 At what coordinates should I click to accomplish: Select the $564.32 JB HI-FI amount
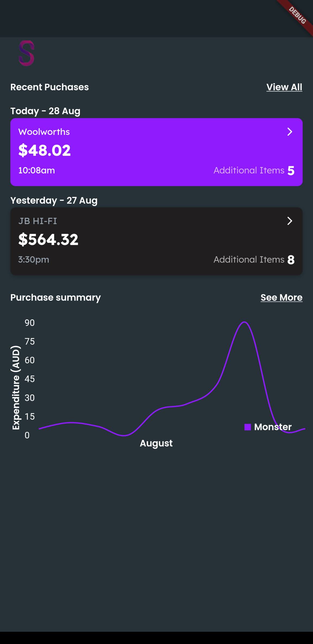tap(48, 240)
